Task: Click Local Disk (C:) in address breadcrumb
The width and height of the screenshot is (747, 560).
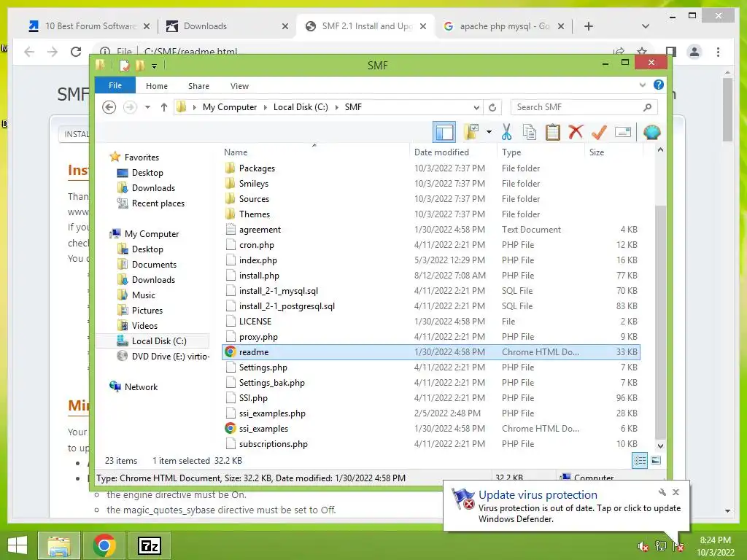Action: coord(301,107)
